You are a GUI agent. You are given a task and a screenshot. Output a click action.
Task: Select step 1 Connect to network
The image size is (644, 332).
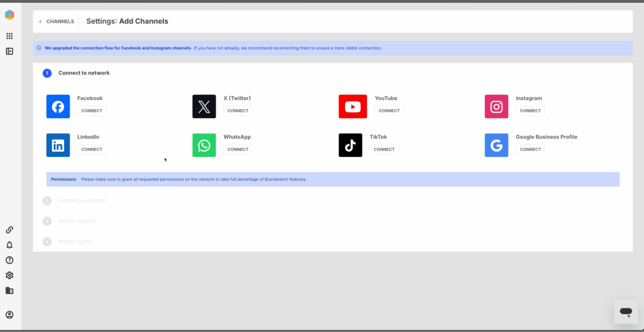point(76,73)
